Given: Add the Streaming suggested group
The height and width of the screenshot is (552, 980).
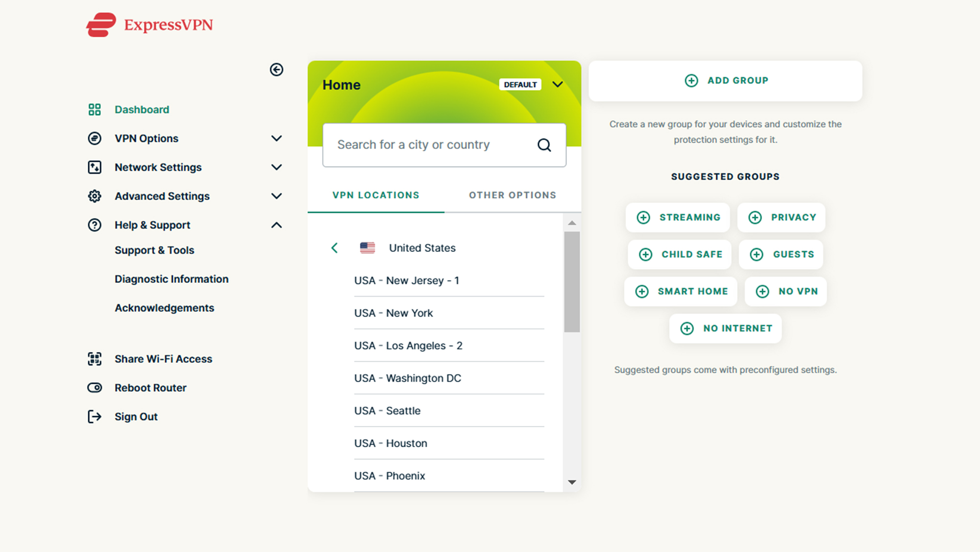Looking at the screenshot, I should 678,217.
